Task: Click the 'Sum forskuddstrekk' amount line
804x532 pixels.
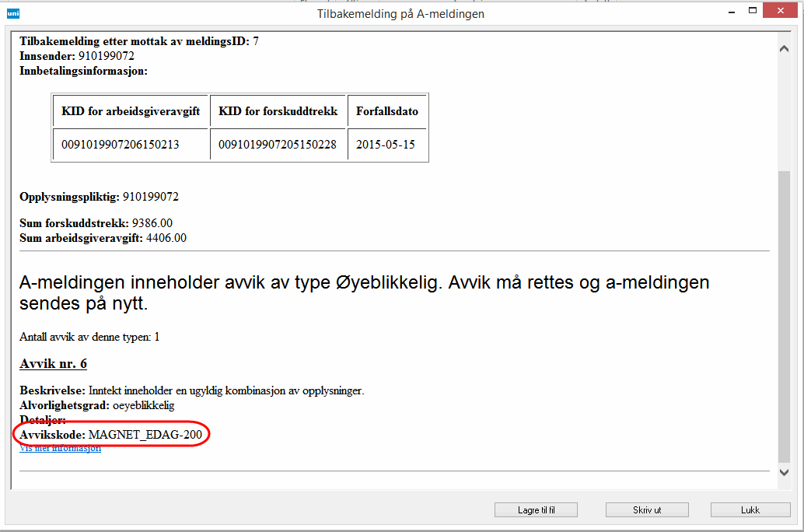Action: [x=96, y=223]
